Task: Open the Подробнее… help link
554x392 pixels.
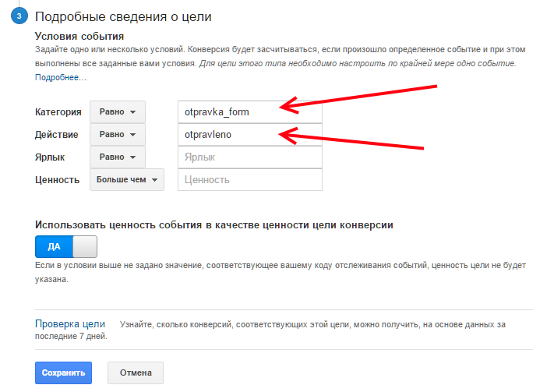Action: pos(61,77)
